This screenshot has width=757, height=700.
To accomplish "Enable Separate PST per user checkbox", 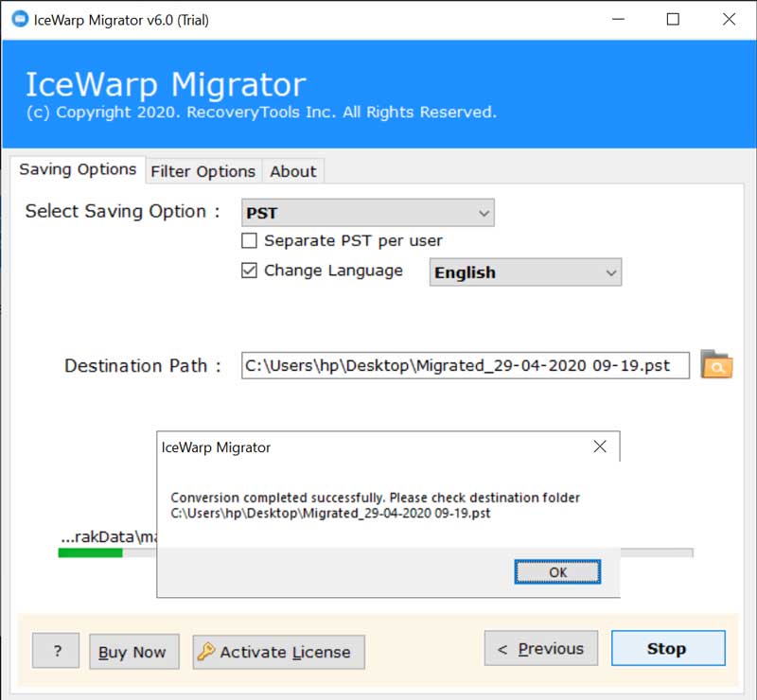I will (249, 240).
